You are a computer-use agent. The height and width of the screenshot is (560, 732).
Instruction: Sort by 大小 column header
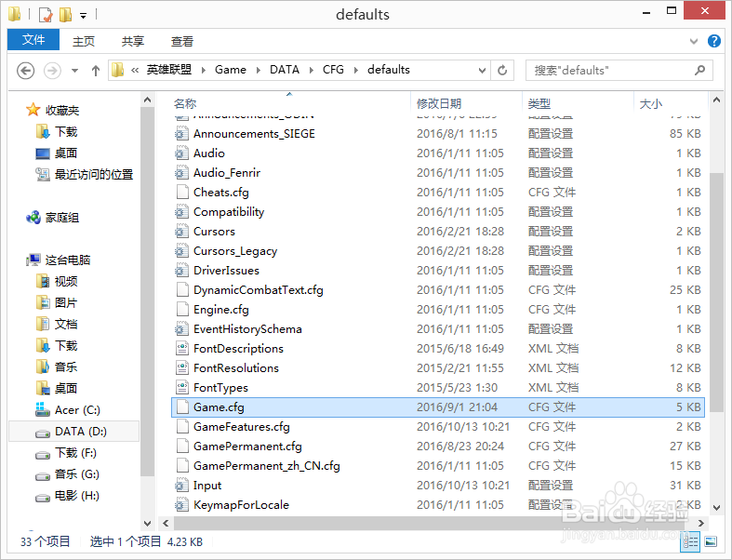point(650,103)
